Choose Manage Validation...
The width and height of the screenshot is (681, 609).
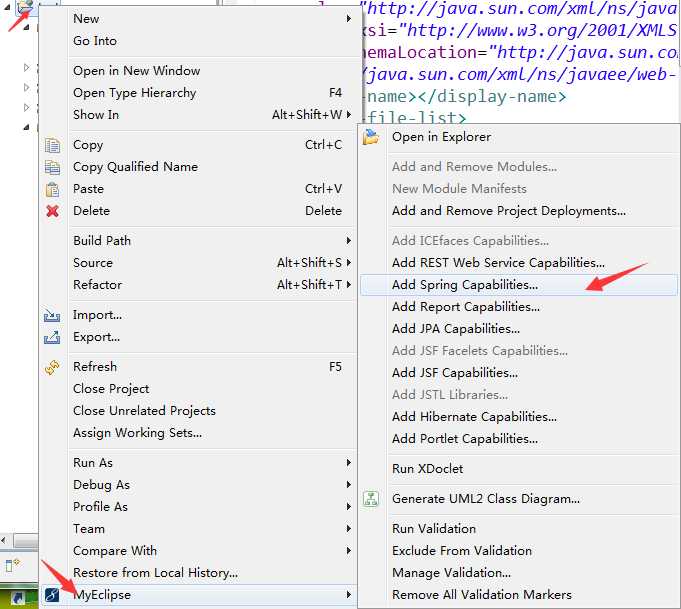[x=519, y=573]
